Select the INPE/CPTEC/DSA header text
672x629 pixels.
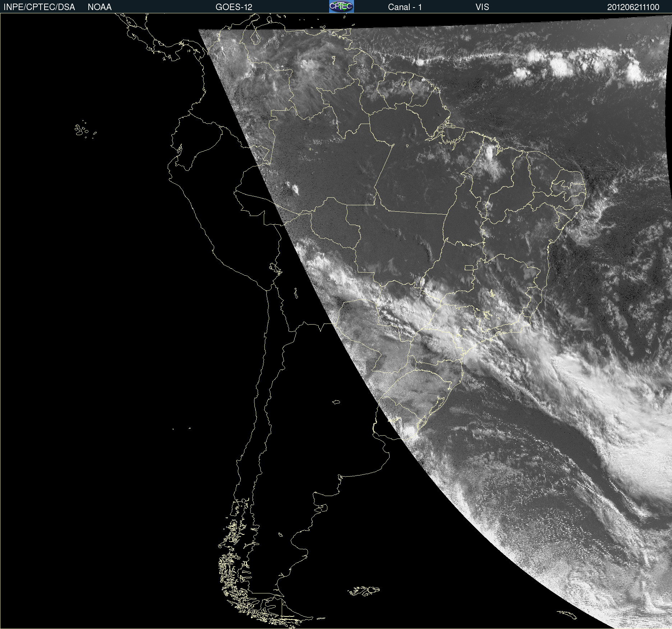point(39,7)
